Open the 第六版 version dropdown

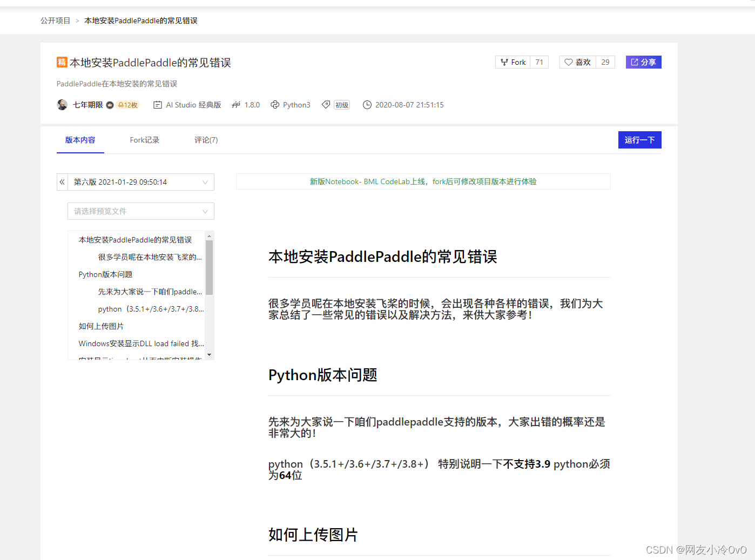[x=140, y=182]
